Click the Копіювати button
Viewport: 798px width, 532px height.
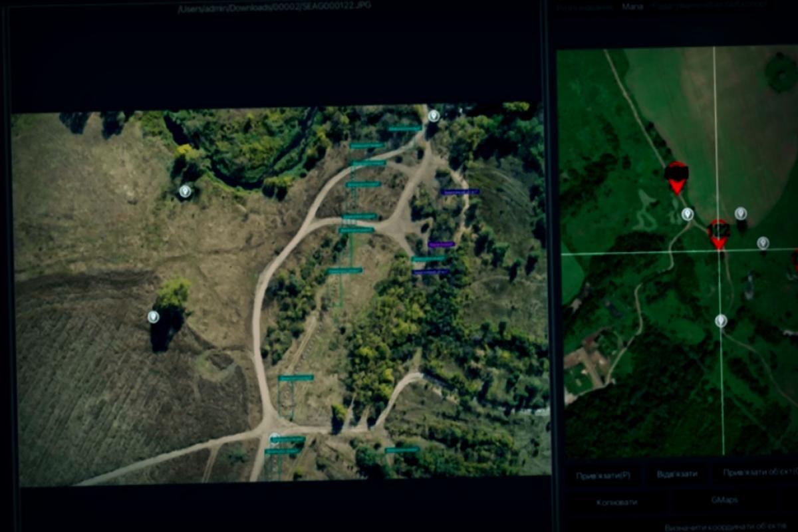point(616,502)
